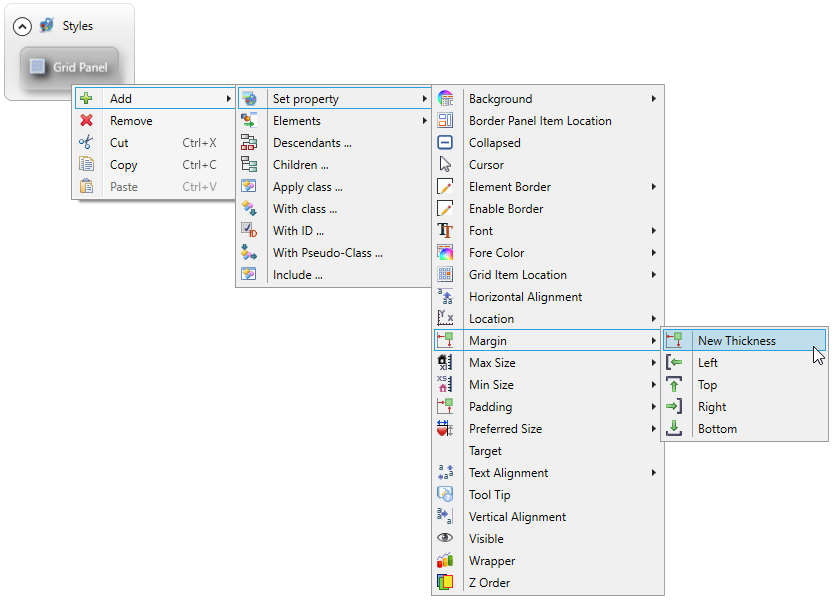Click the Wrapper icon
The height and width of the screenshot is (605, 839).
click(x=446, y=561)
